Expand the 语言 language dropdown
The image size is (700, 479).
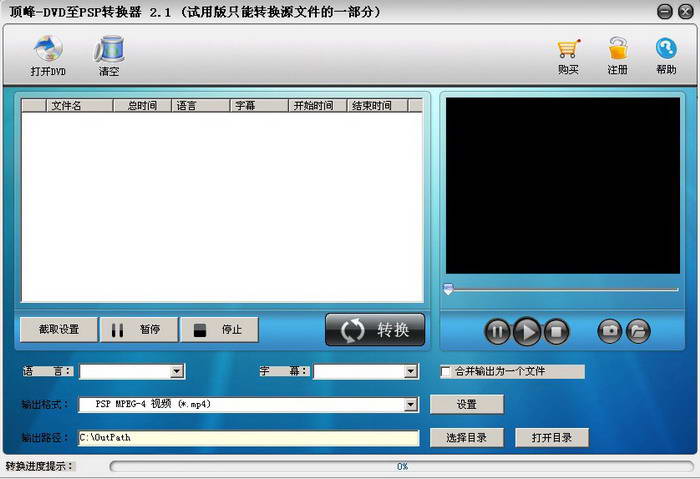177,371
